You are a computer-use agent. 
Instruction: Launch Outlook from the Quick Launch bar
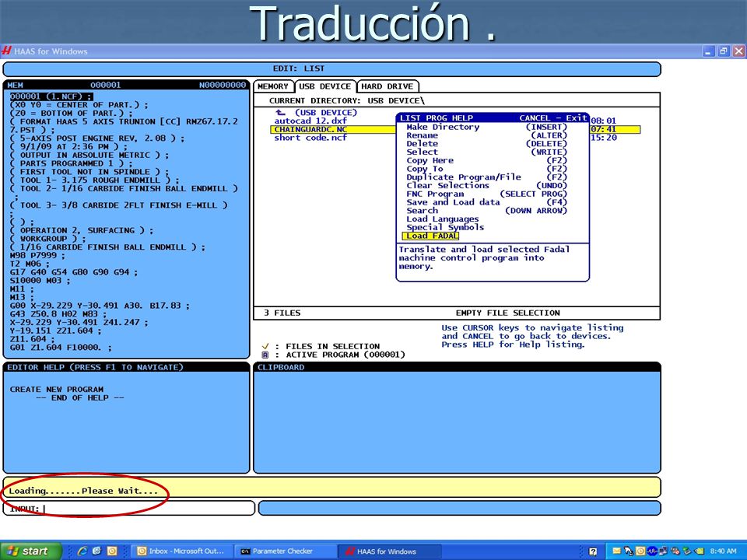click(112, 551)
